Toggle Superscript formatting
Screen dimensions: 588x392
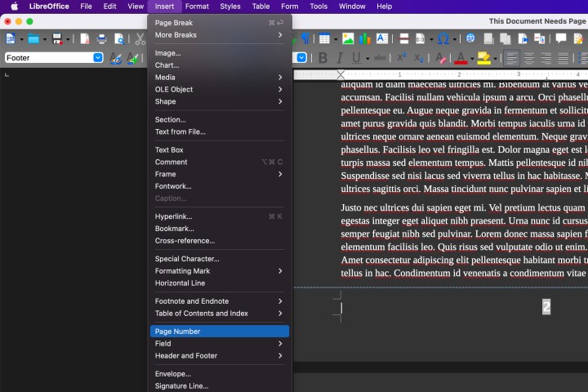pyautogui.click(x=402, y=57)
